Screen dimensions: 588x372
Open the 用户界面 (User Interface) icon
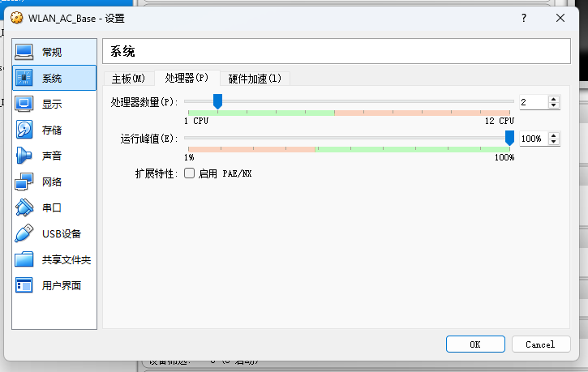tap(24, 285)
